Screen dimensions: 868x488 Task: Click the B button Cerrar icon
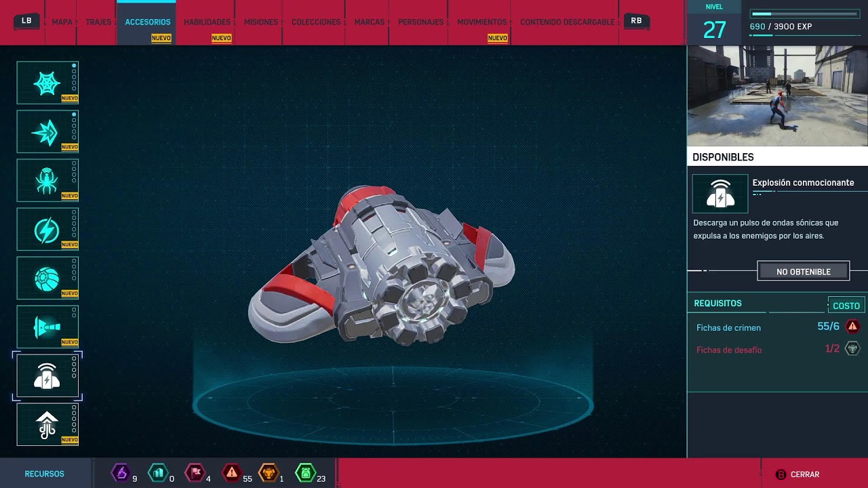781,474
